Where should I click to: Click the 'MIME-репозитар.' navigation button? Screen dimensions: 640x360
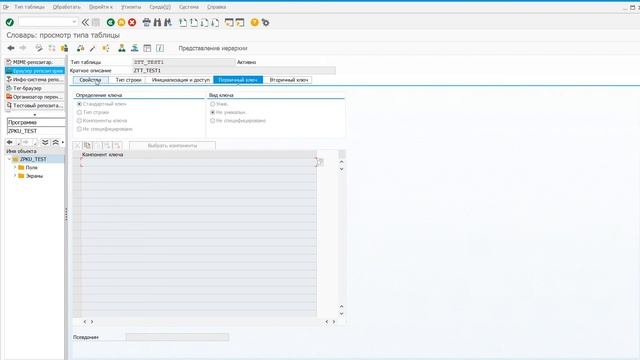[x=35, y=62]
